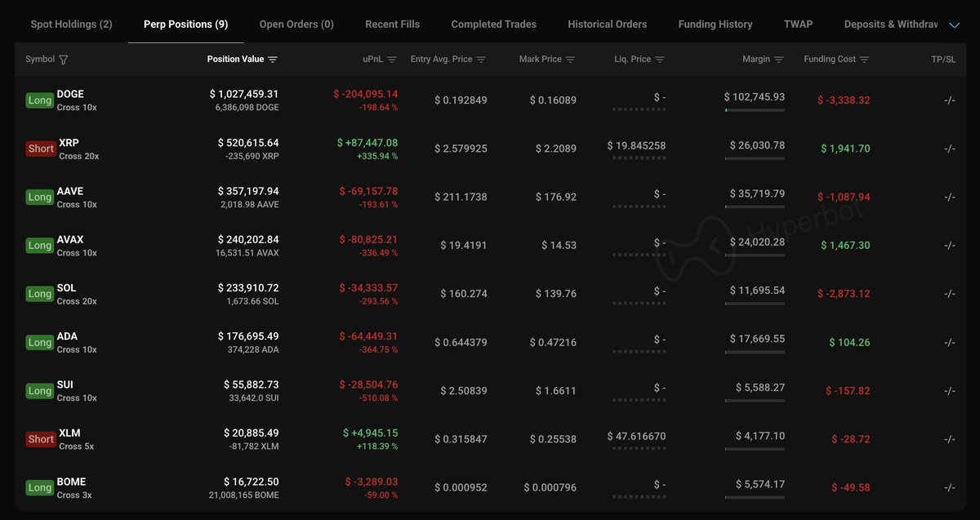This screenshot has width=980, height=520.
Task: Go to the TWAP tab
Action: pos(798,24)
